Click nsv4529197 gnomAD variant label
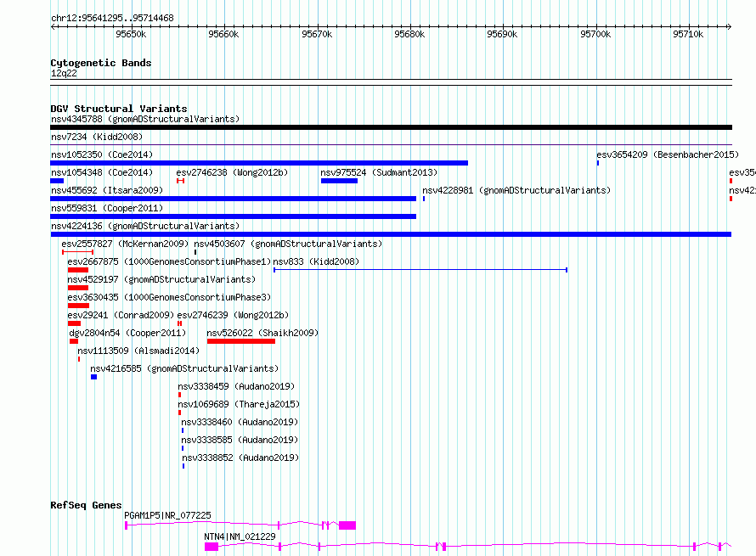 [x=161, y=279]
